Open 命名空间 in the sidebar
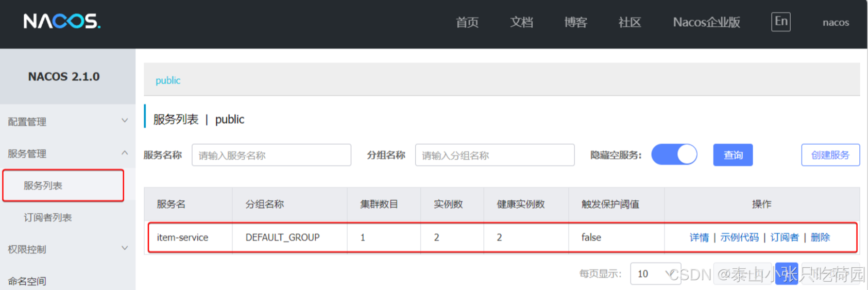Image resolution: width=868 pixels, height=290 pixels. pyautogui.click(x=27, y=281)
